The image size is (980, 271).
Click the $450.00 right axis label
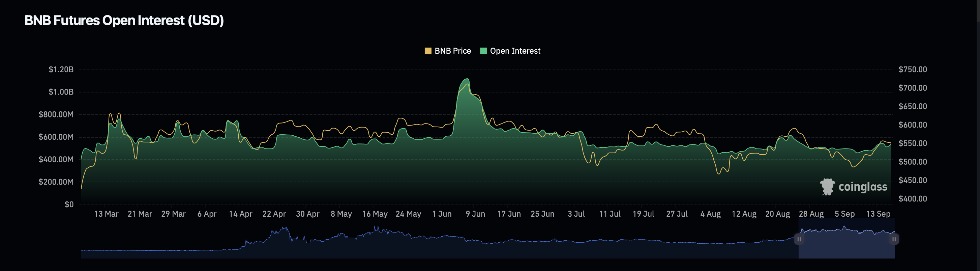[913, 180]
